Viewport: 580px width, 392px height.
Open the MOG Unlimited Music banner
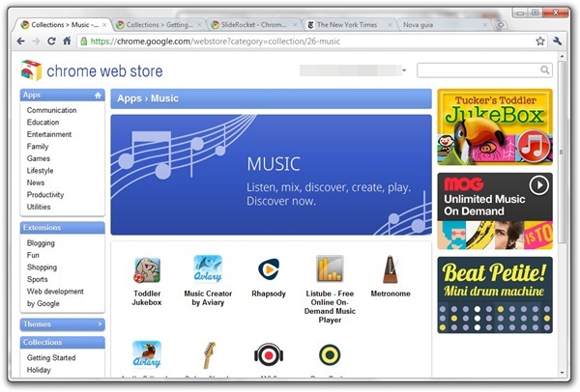tap(495, 210)
